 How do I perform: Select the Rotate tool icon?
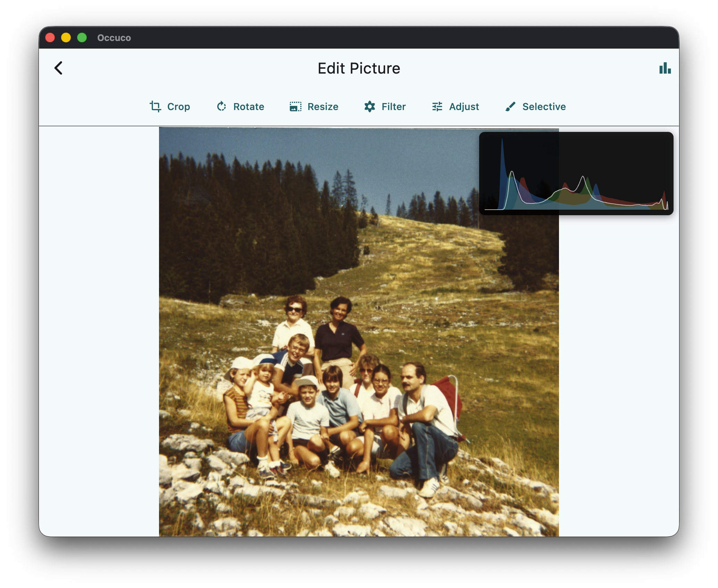click(x=222, y=107)
